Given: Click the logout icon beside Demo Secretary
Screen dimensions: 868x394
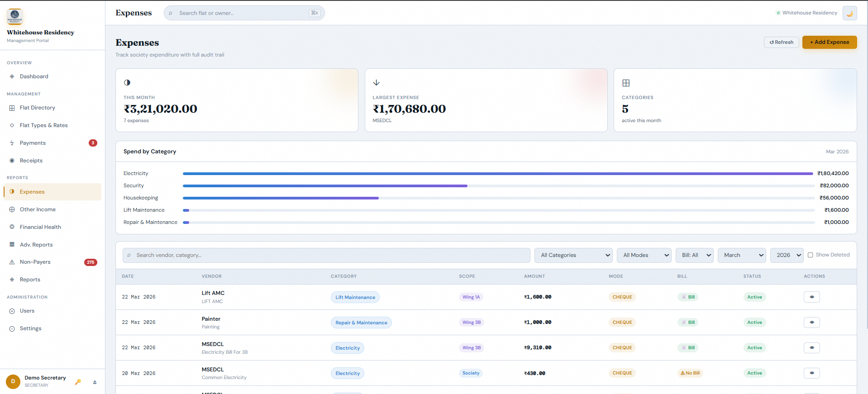Looking at the screenshot, I should pyautogui.click(x=95, y=382).
